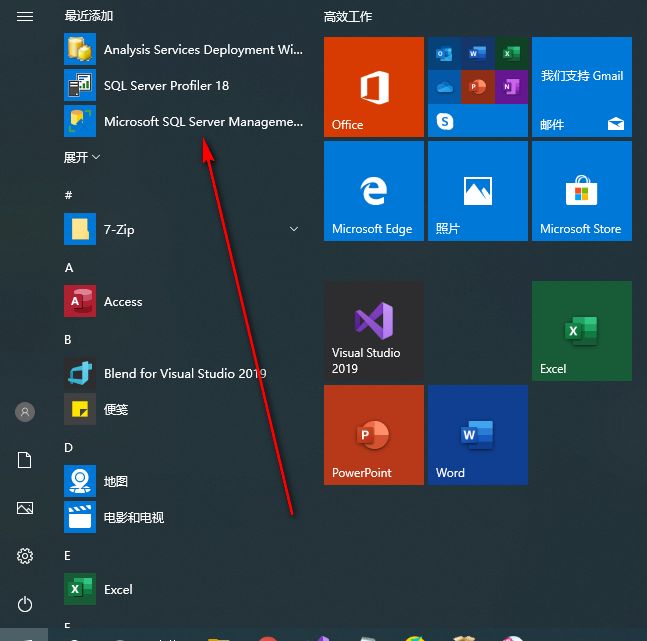Screen dimensions: 647x641
Task: Expand the recently added list (展开)
Action: pos(82,157)
